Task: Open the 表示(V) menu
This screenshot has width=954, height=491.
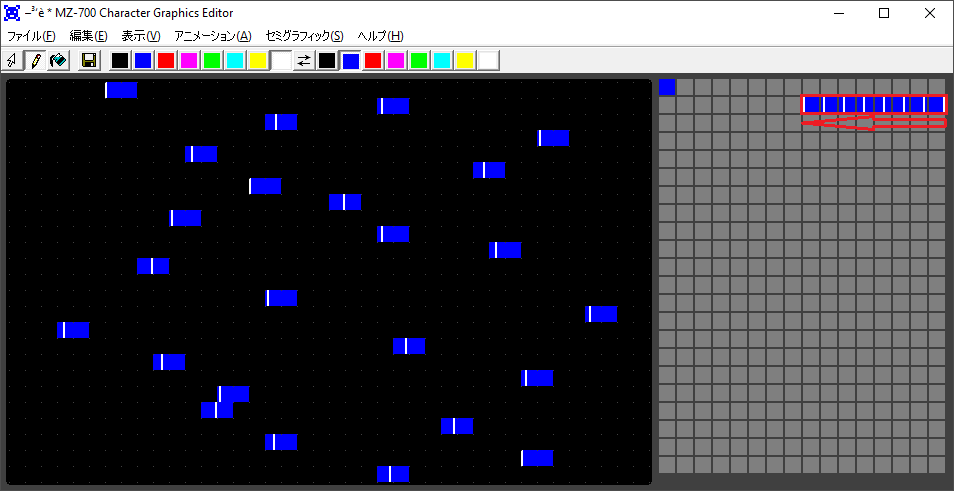Action: (140, 36)
